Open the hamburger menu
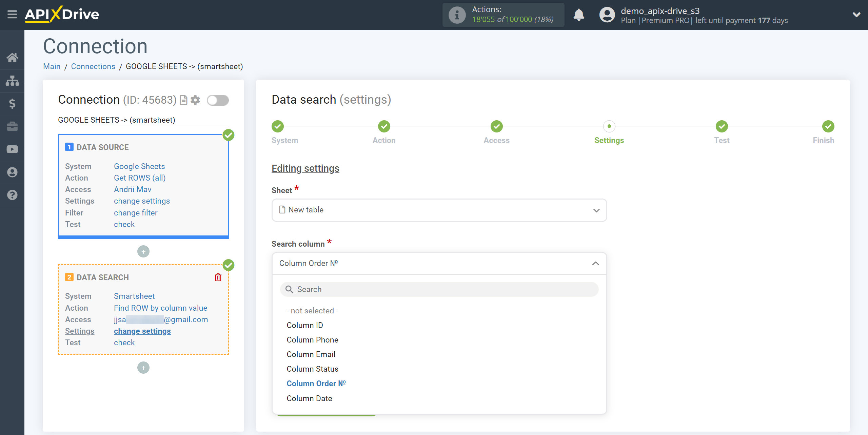This screenshot has height=435, width=868. (x=12, y=15)
